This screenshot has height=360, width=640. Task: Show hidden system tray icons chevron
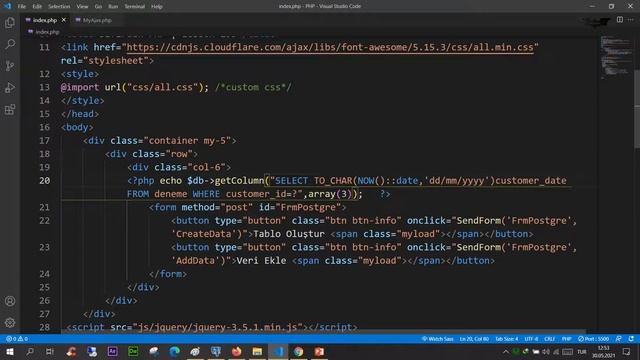(x=505, y=351)
